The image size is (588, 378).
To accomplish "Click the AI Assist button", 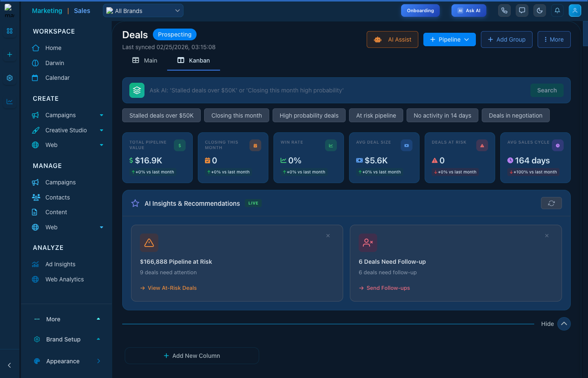I will point(392,39).
